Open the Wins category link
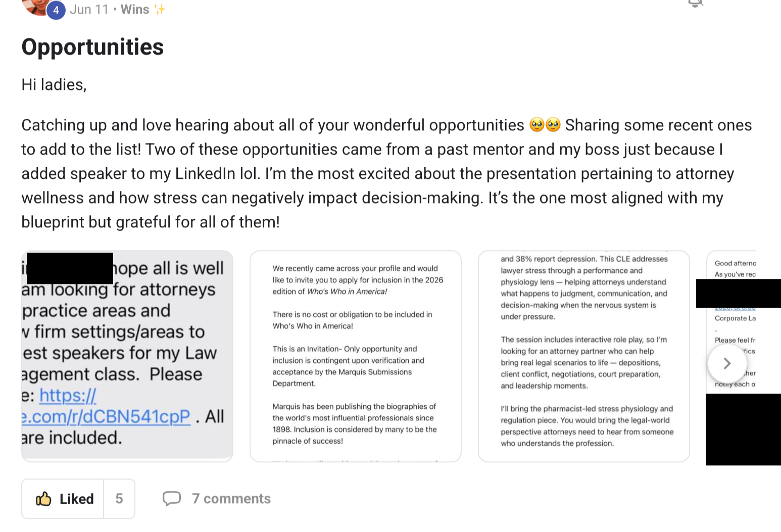This screenshot has width=781, height=532. [135, 9]
